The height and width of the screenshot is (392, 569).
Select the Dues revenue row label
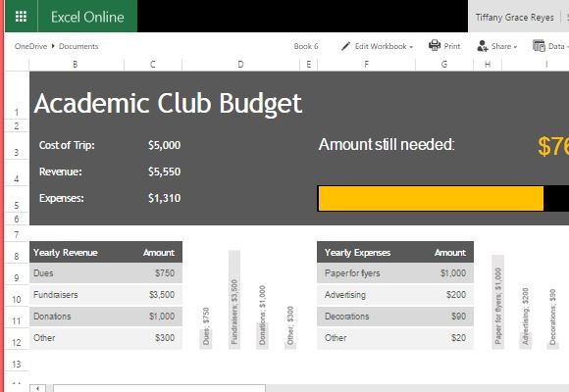(x=43, y=273)
